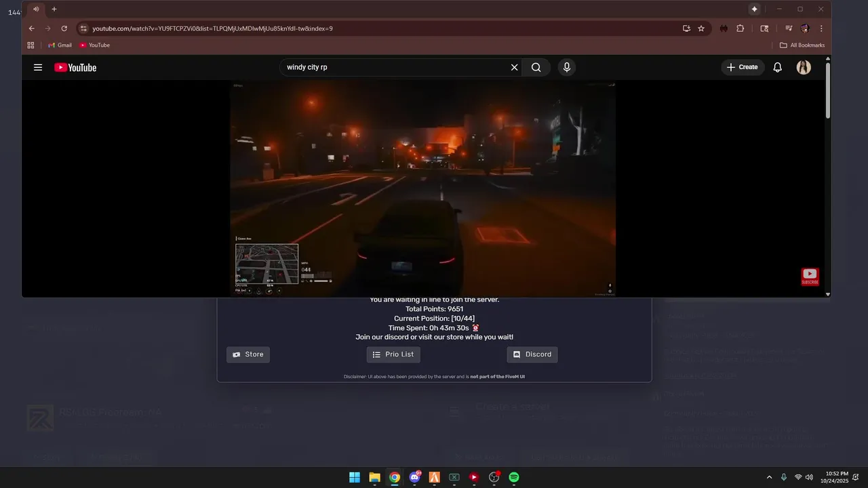
Task: Clear the YouTube search text
Action: pos(514,67)
